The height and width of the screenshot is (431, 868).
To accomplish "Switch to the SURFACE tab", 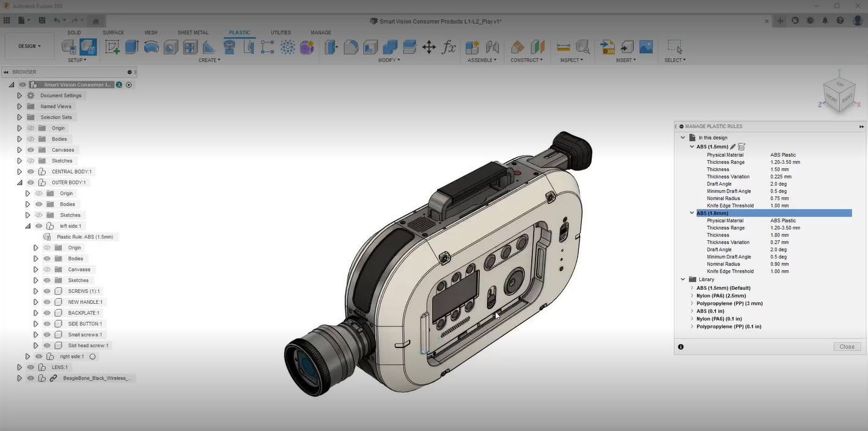I will point(113,32).
